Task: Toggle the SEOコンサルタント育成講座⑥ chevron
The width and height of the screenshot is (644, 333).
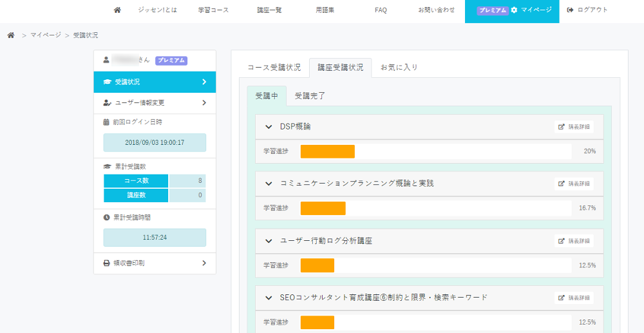Action: 269,298
